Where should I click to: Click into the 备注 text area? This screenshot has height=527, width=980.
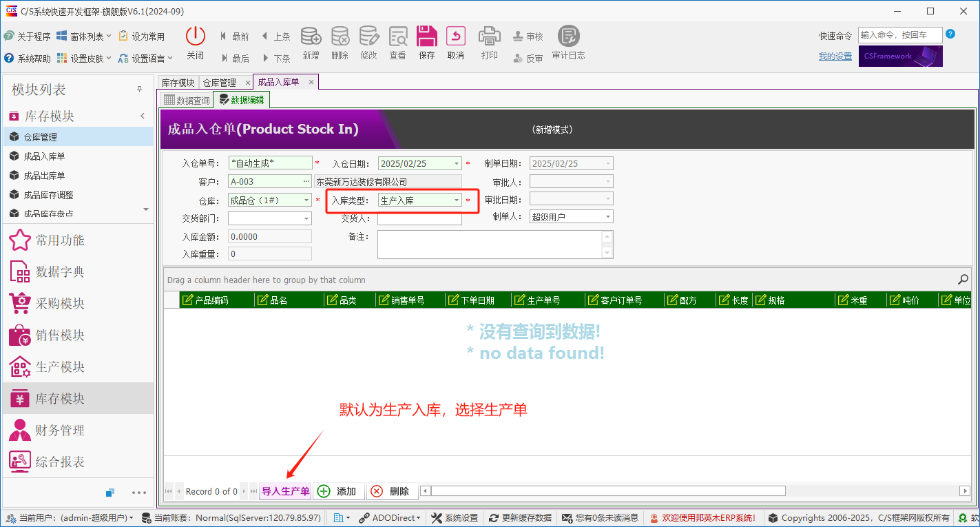490,245
